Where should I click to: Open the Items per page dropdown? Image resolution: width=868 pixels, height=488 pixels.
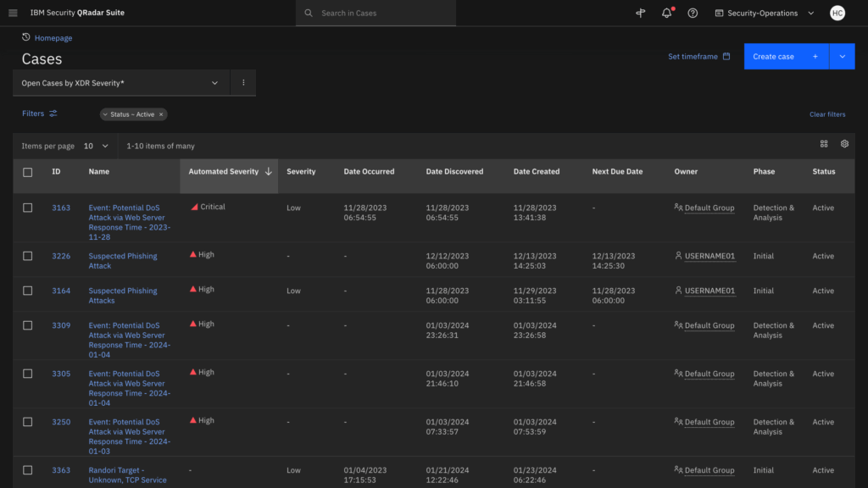(x=96, y=146)
